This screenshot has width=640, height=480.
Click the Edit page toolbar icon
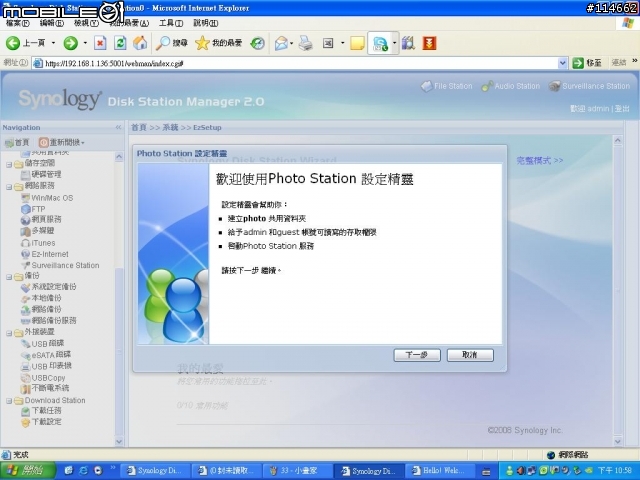click(328, 43)
